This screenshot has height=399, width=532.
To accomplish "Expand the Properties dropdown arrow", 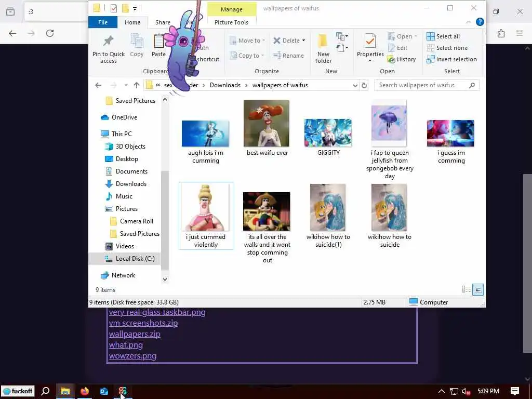I will 370,61.
